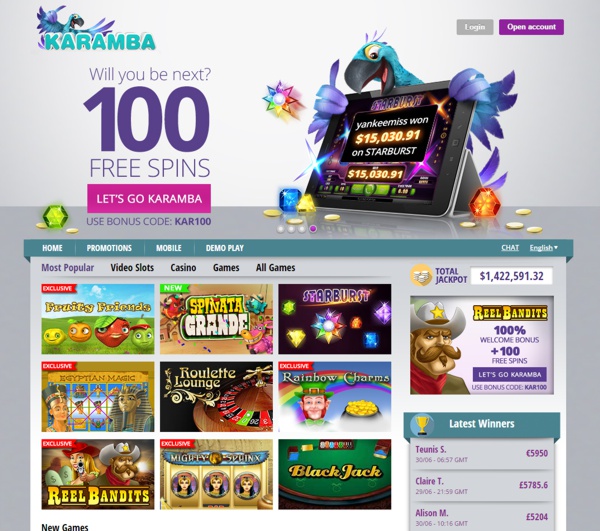600x531 pixels.
Task: Click the green gem beside the bonus code
Action: 55,217
